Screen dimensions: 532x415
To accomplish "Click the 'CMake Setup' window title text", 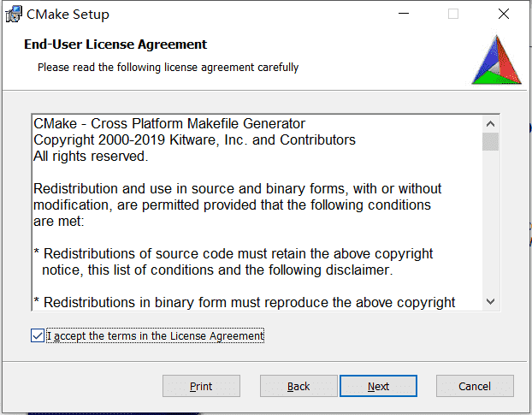I will pyautogui.click(x=68, y=15).
